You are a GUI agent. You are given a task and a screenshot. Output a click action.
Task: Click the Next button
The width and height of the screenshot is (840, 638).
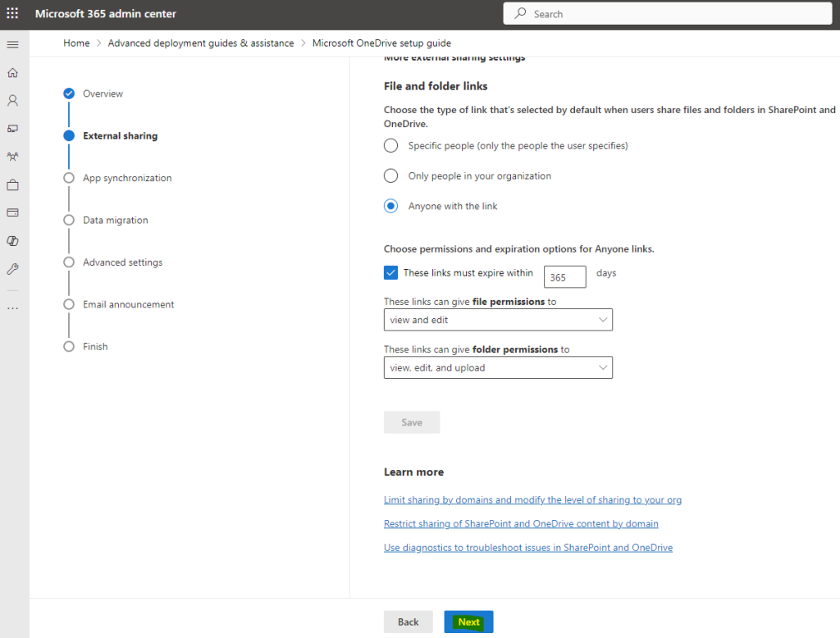coord(468,622)
